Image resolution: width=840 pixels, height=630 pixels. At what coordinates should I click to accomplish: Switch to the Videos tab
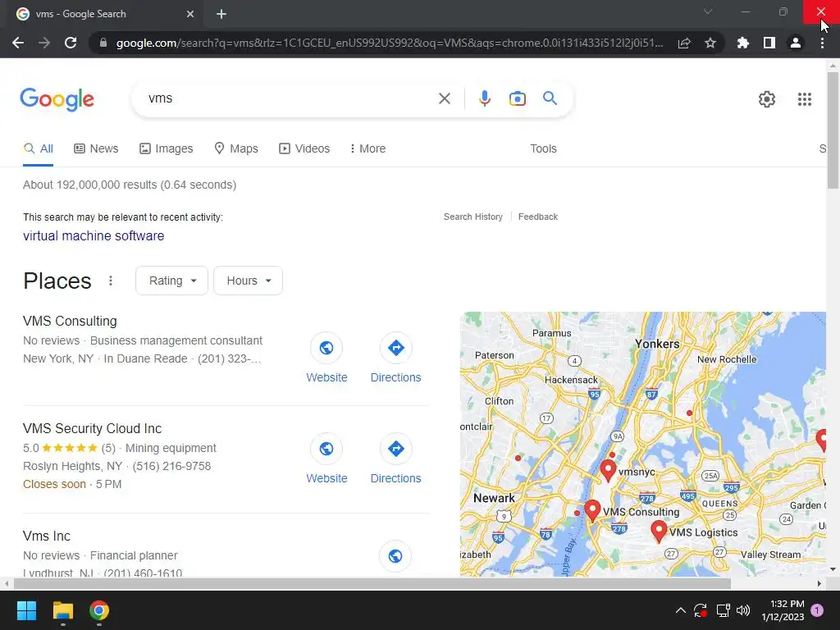coord(304,148)
